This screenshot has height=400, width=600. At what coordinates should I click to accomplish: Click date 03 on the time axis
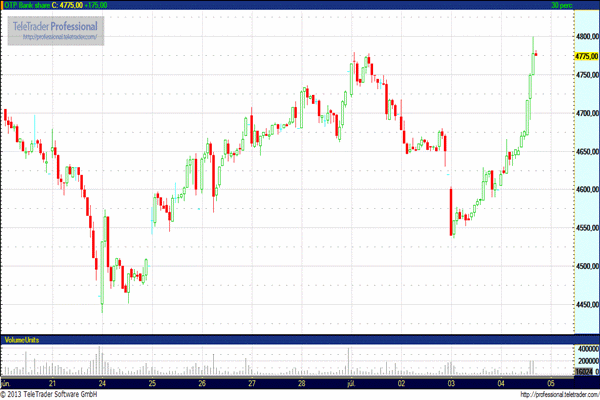tap(451, 383)
